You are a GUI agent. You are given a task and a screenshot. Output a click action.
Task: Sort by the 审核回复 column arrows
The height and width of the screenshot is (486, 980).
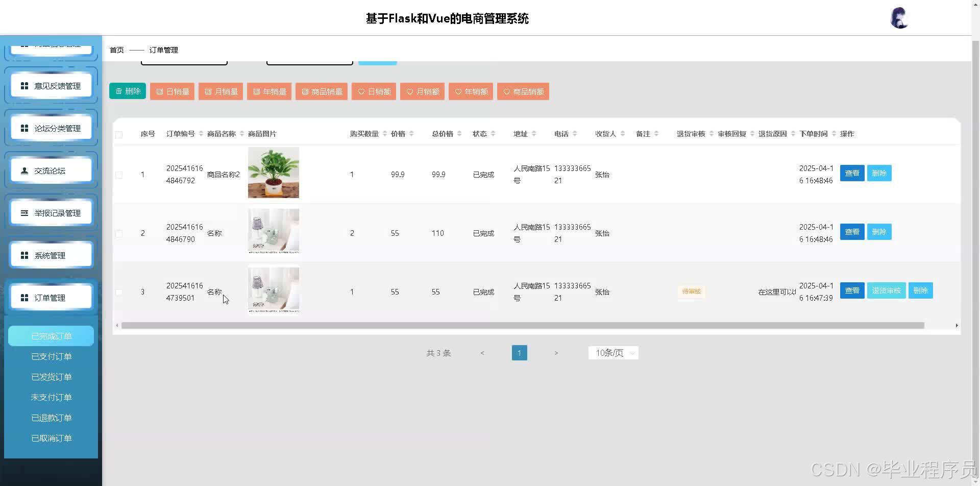coord(752,134)
